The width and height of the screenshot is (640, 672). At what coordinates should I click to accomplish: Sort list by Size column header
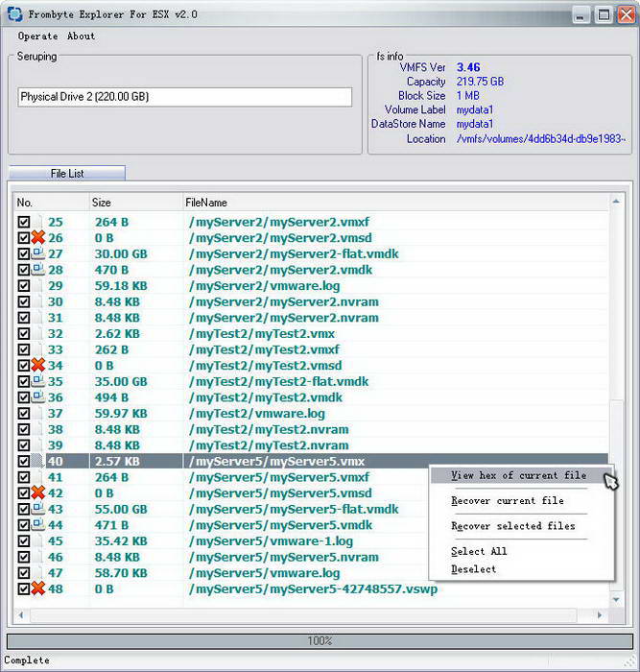(134, 203)
